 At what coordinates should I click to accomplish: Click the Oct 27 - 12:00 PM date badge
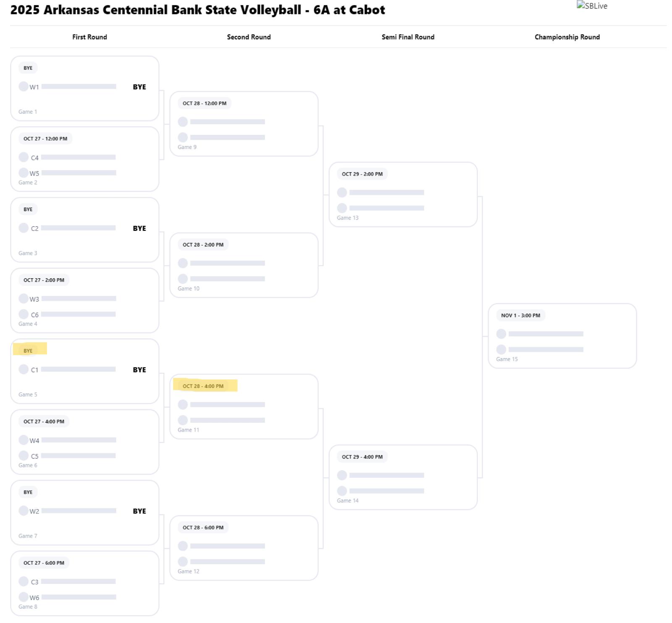pyautogui.click(x=45, y=139)
